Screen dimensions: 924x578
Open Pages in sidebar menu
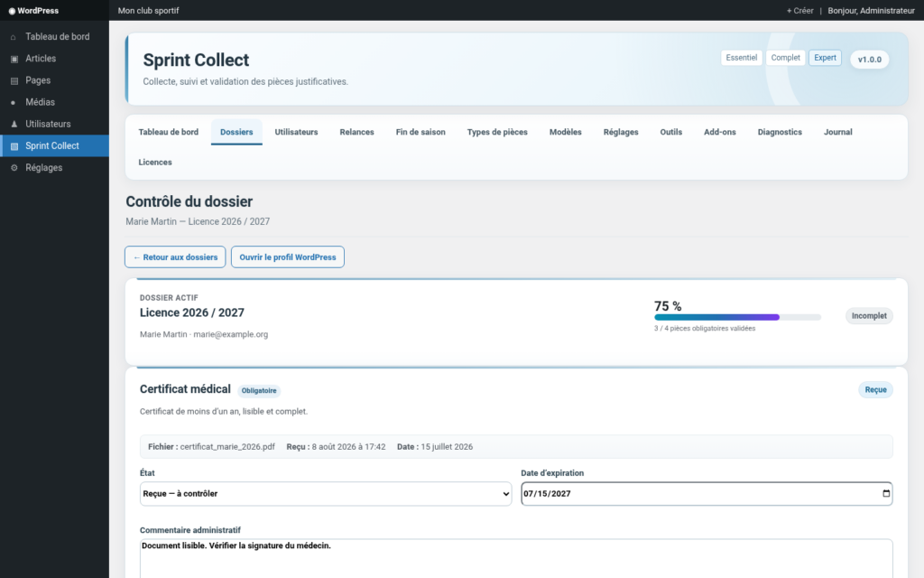[54, 80]
